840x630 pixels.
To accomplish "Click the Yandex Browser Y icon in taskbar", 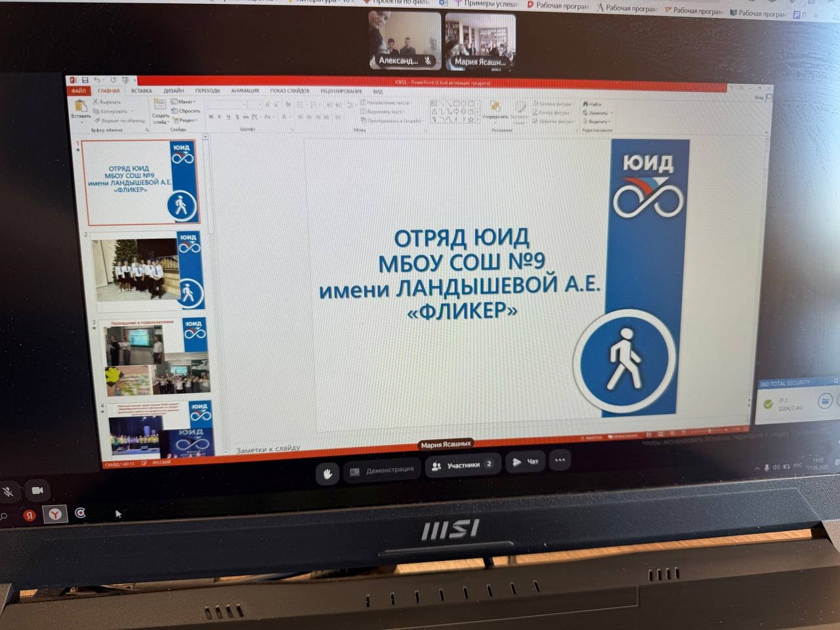I will [x=55, y=514].
